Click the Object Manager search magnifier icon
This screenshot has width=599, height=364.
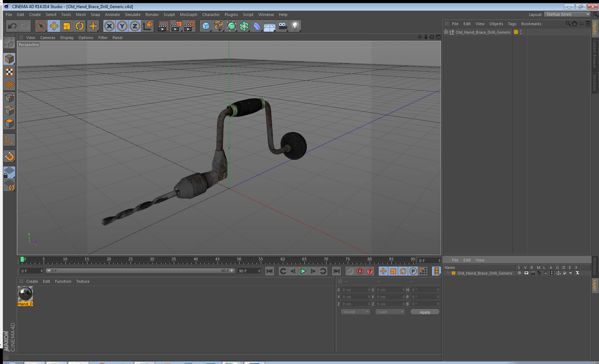pyautogui.click(x=568, y=24)
